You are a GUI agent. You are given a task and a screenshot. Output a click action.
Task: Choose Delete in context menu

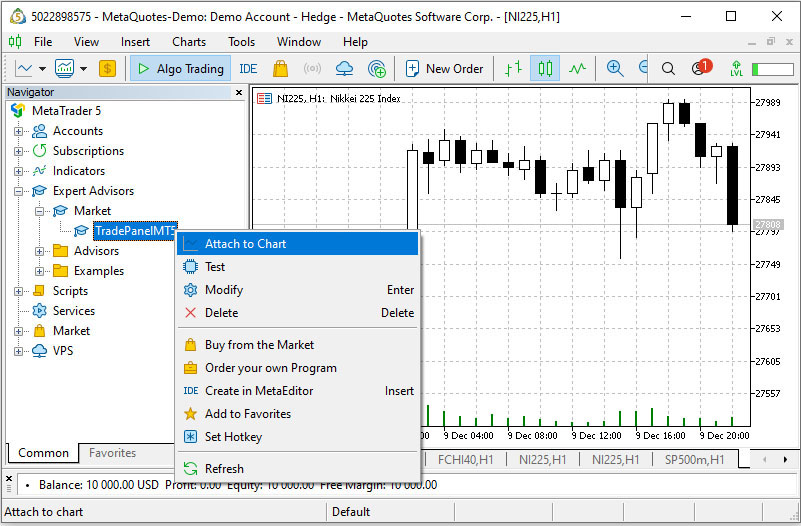(298, 313)
